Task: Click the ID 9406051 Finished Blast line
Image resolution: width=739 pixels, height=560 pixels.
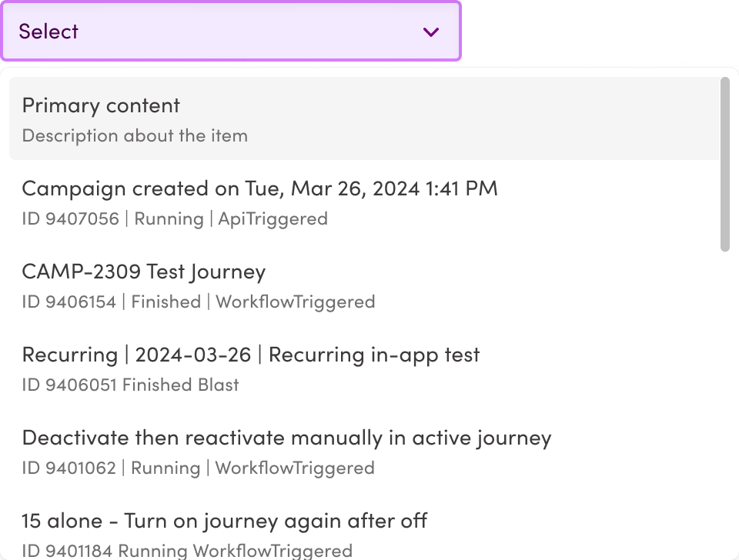Action: coord(129,385)
